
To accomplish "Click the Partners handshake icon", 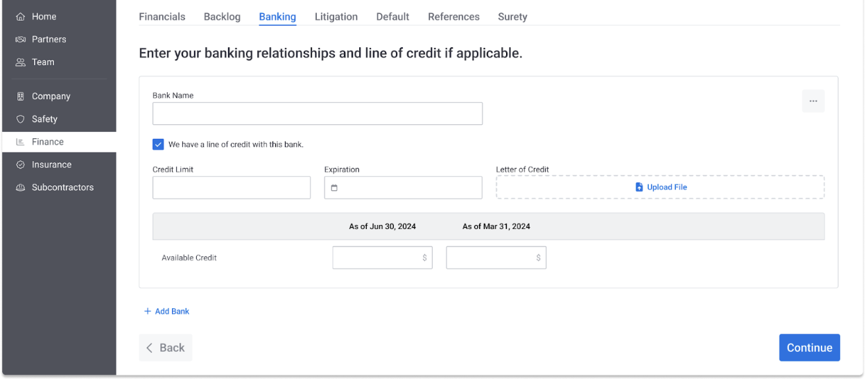I will click(x=20, y=40).
